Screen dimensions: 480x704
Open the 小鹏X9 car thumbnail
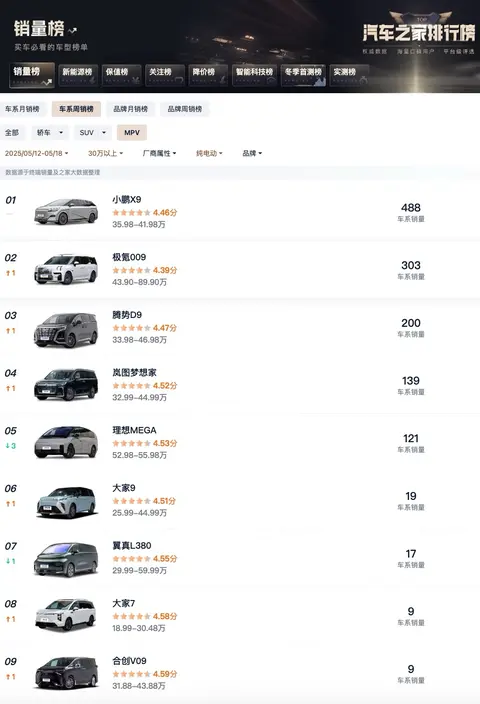[66, 211]
